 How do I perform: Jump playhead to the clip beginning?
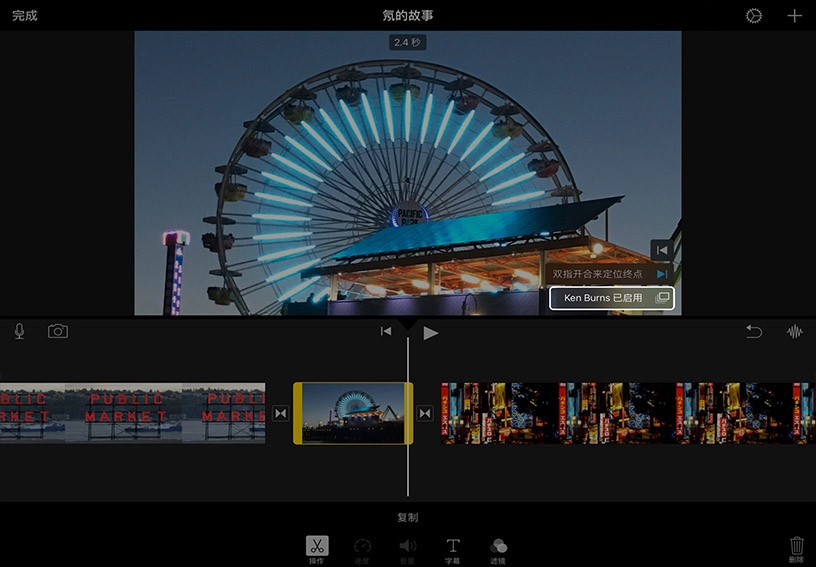[386, 332]
